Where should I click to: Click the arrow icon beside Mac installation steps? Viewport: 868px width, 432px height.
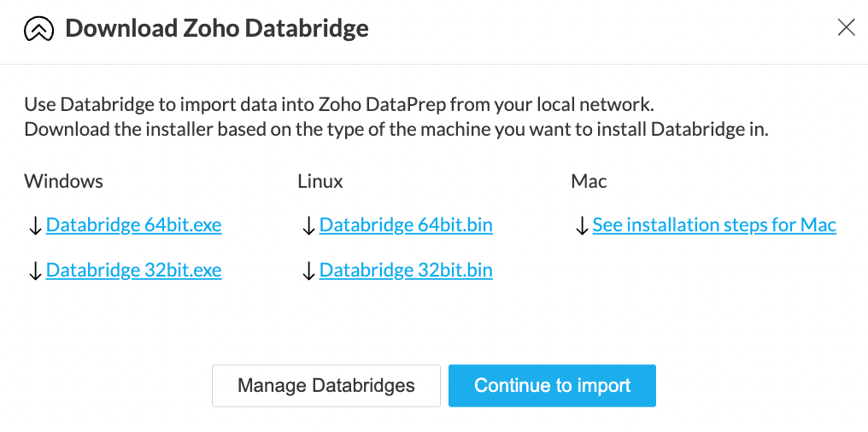pyautogui.click(x=581, y=226)
